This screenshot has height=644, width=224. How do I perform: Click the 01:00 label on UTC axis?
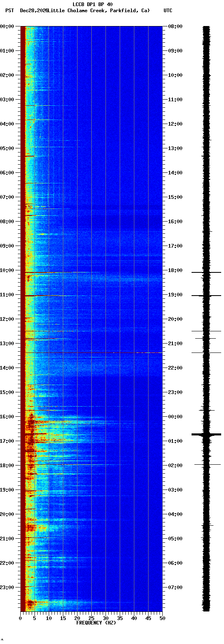point(175,441)
